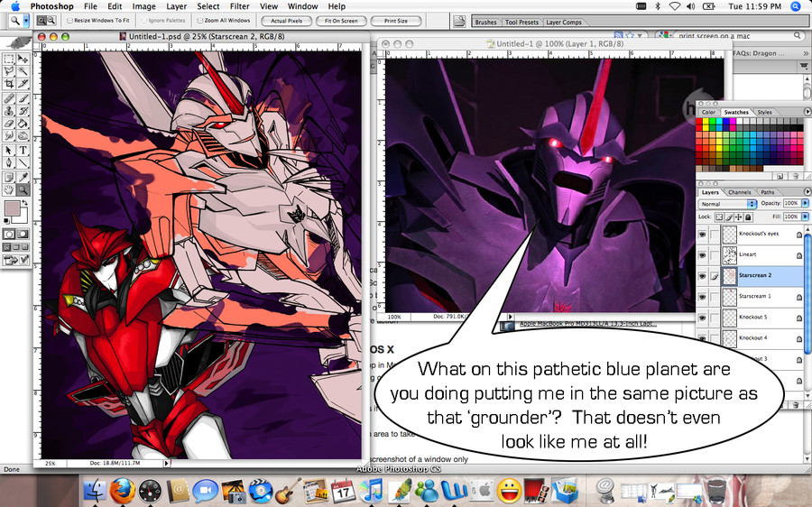Open Firefox from the Dock
Viewport: 812px width, 507px height.
pyautogui.click(x=122, y=490)
